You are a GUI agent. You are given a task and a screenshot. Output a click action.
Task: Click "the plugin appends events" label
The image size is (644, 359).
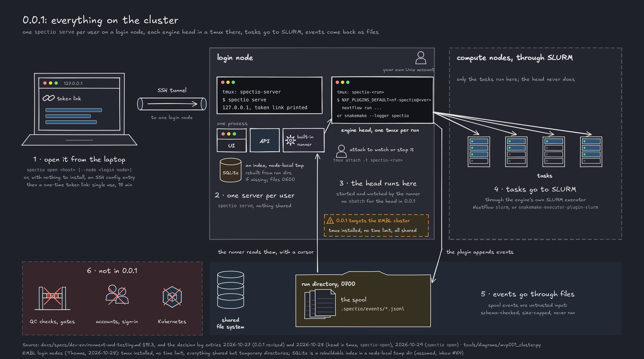click(x=480, y=252)
